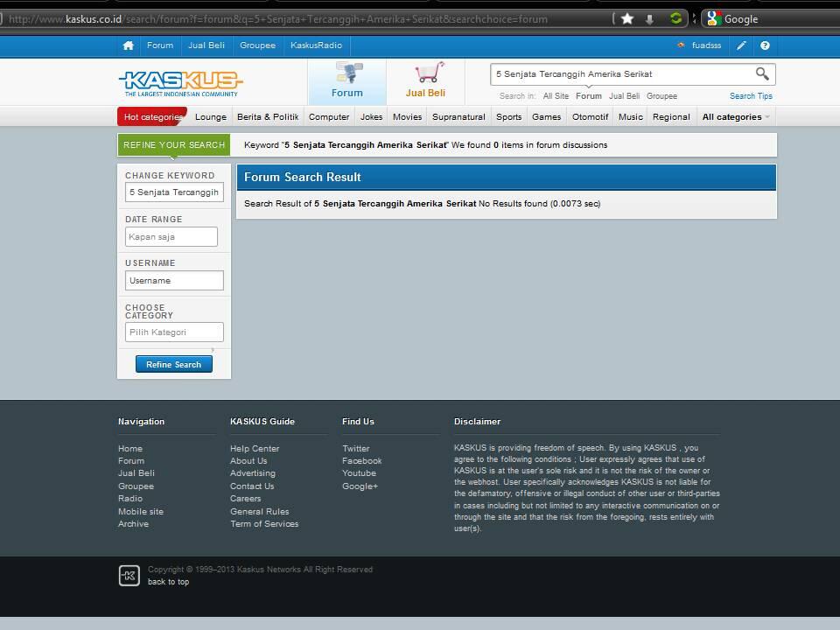
Task: Set search scope to All Site
Action: (556, 96)
